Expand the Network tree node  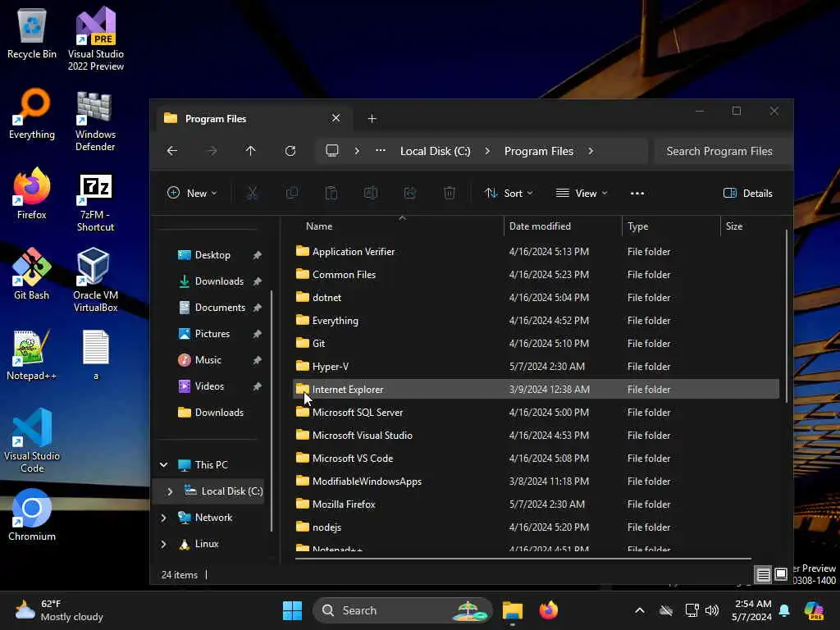pos(164,518)
